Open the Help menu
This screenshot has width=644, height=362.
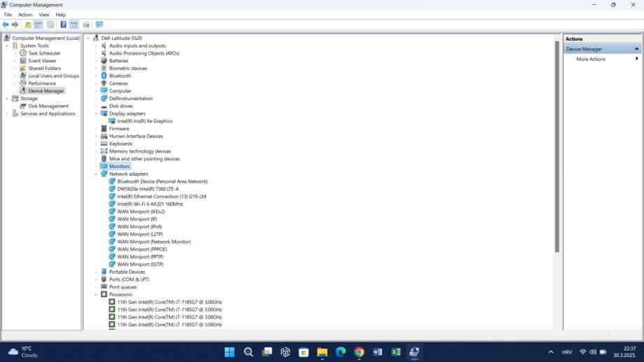click(x=61, y=15)
